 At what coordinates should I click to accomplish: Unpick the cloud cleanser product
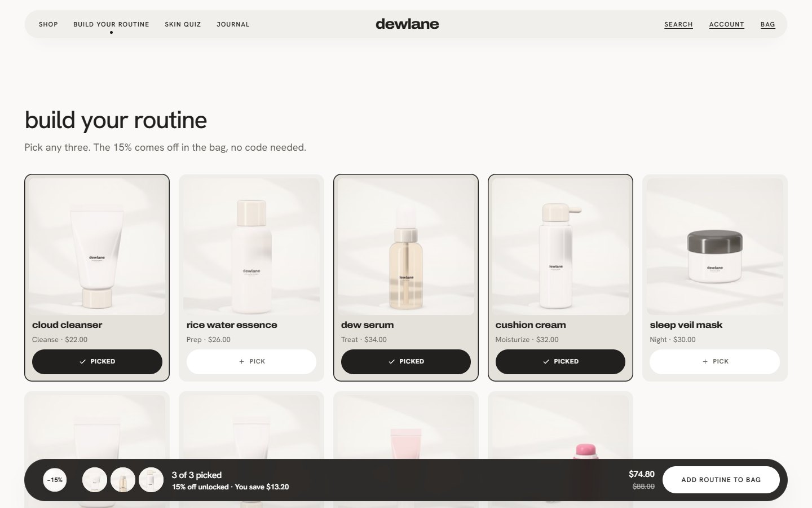[x=97, y=361]
